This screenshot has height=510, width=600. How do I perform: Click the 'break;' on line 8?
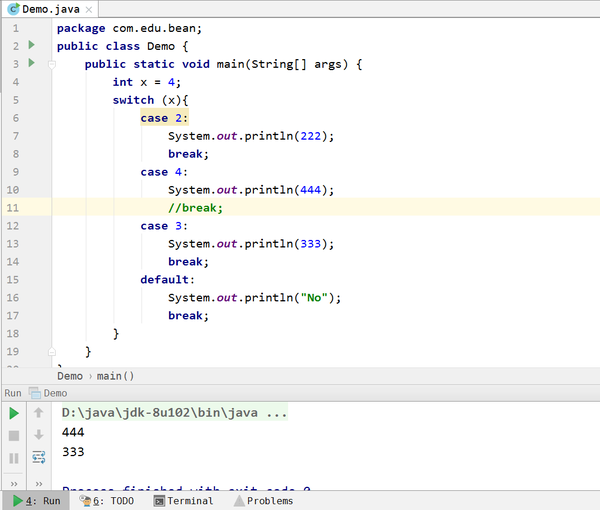[188, 154]
